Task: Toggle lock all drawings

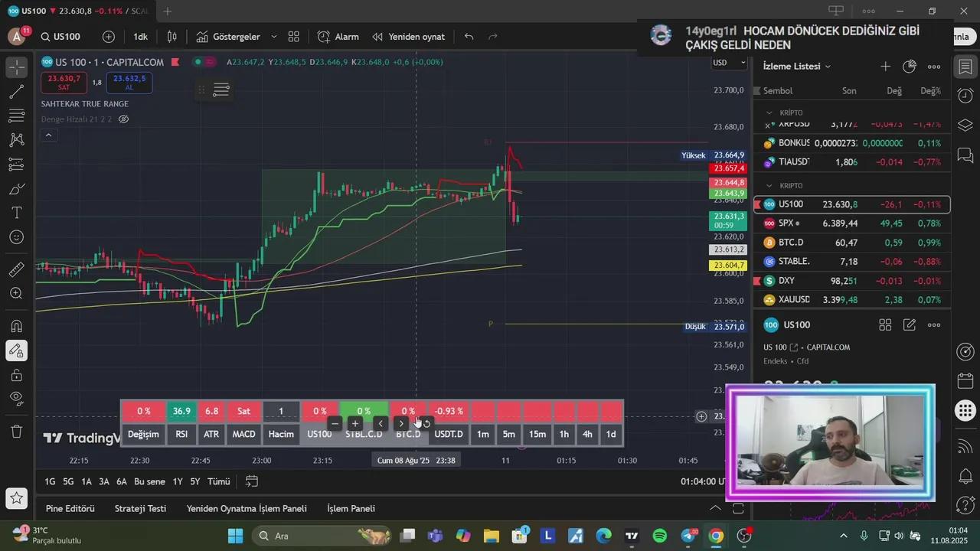Action: [16, 375]
